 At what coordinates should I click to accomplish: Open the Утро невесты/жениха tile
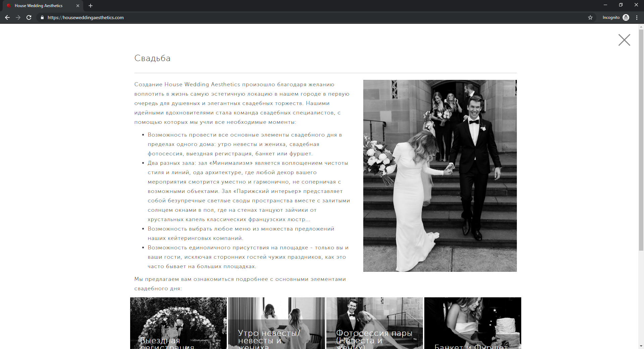pos(276,323)
